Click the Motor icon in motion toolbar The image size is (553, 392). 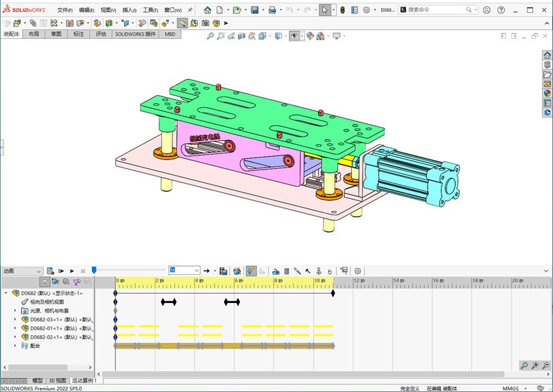(x=275, y=271)
